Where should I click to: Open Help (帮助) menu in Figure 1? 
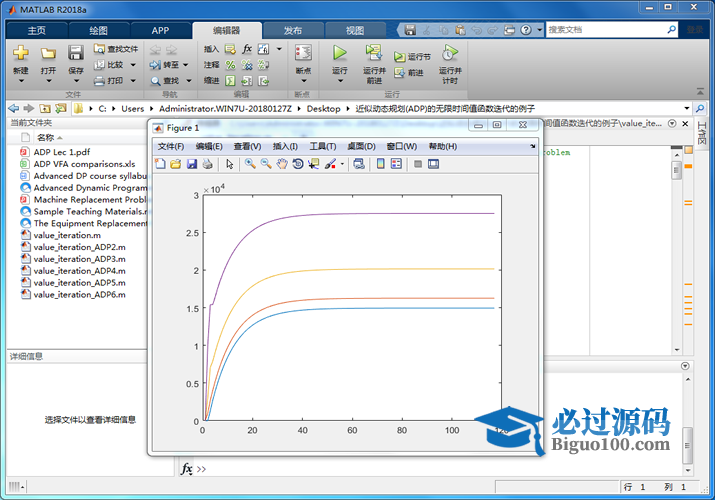tap(443, 146)
